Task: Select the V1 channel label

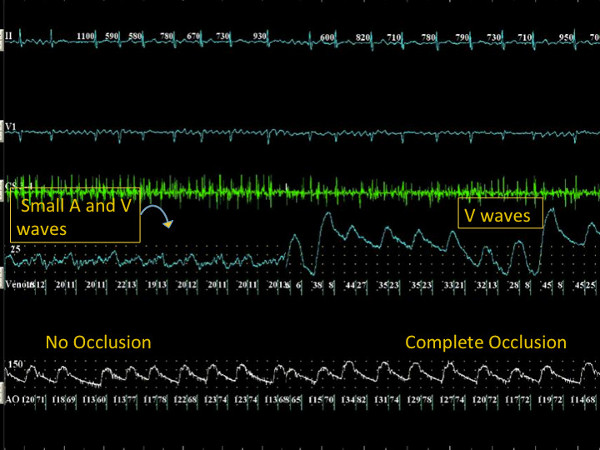Action: click(x=10, y=126)
